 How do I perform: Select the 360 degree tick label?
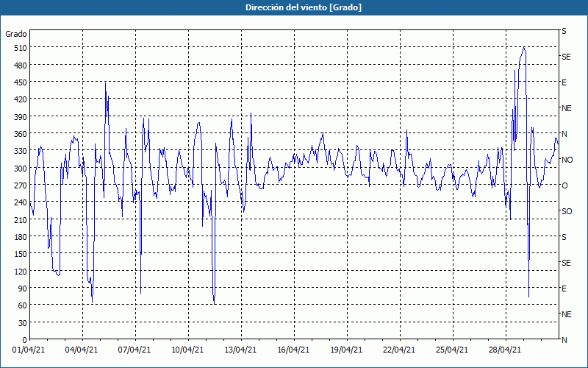pos(21,134)
